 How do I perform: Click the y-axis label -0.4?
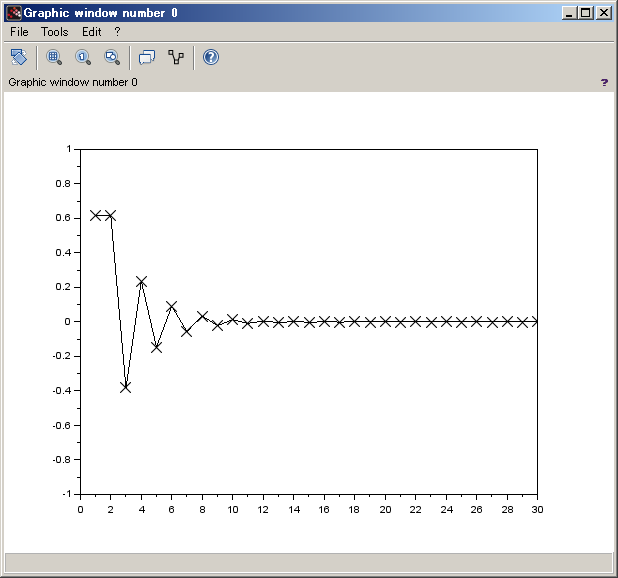pos(61,390)
